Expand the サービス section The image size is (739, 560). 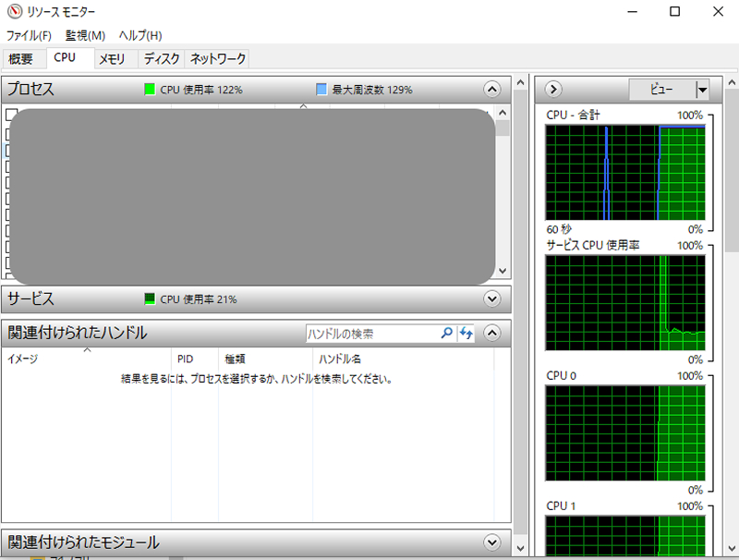[x=492, y=298]
